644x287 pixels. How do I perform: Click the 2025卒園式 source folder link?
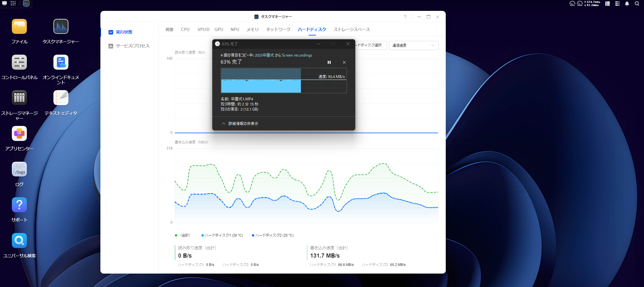[x=264, y=55]
